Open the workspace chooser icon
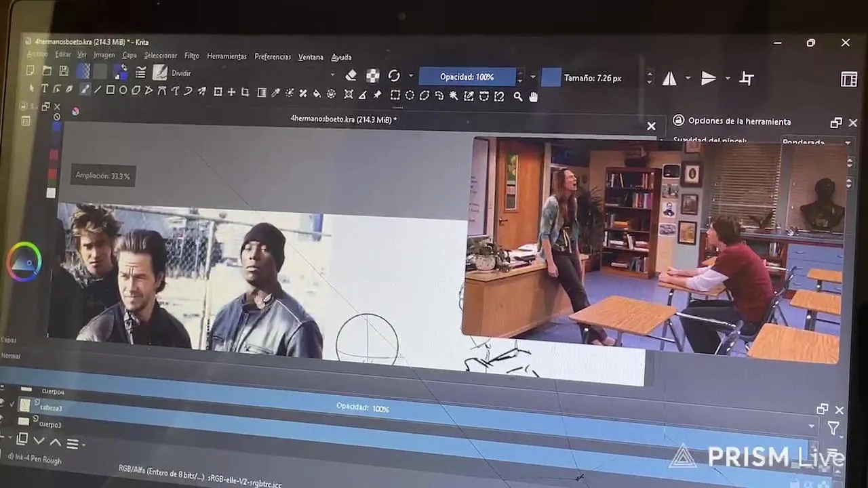Image resolution: width=868 pixels, height=488 pixels. 849,79
